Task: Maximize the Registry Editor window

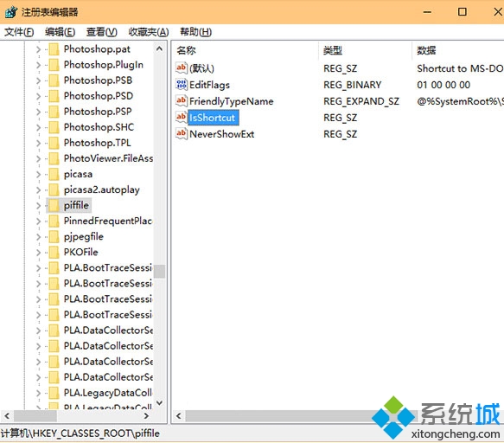Action: coord(463,12)
